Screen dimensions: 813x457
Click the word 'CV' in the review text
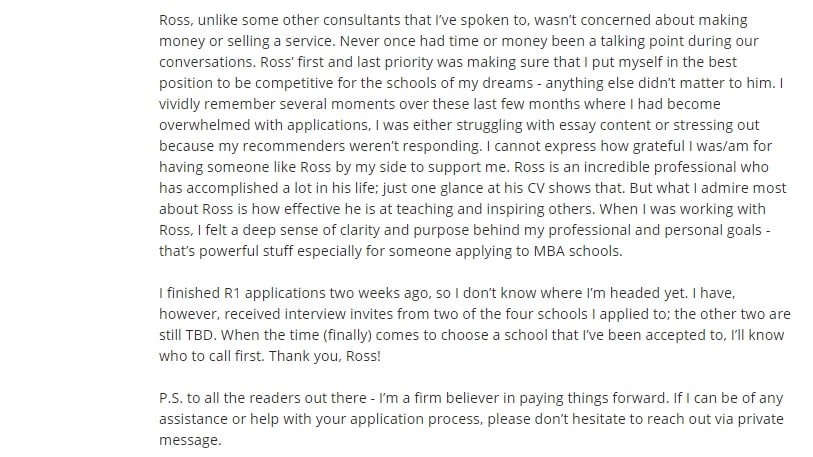(536, 188)
